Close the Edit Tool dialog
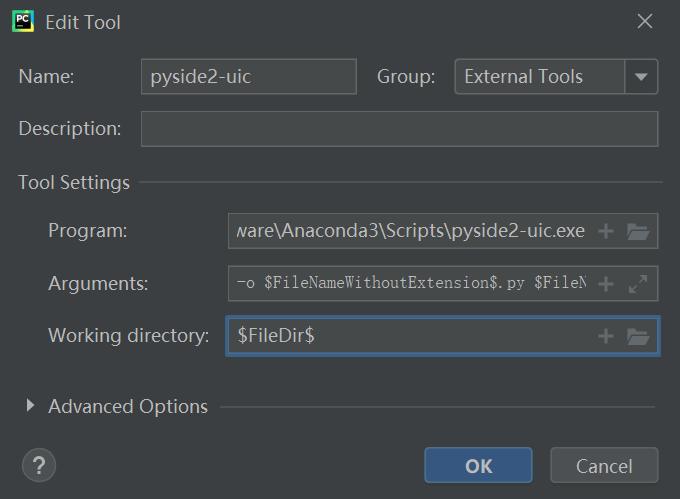 point(645,21)
